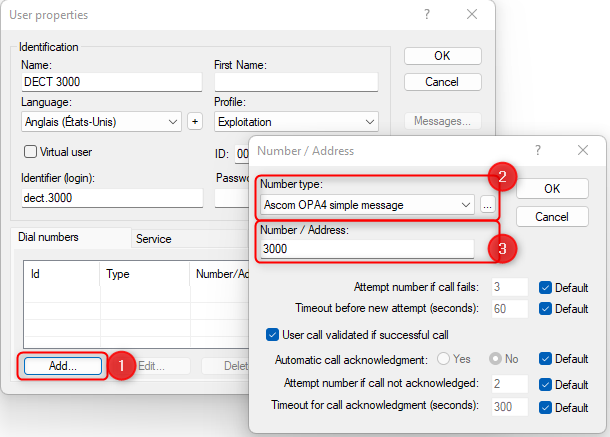610x437 pixels.
Task: Click help icon in Number / Address dialog
Action: (x=538, y=150)
